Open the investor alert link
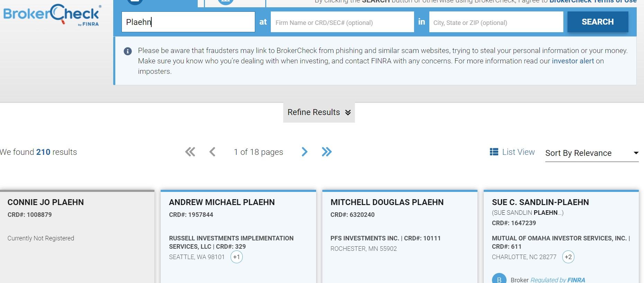This screenshot has width=644, height=283. coord(573,61)
